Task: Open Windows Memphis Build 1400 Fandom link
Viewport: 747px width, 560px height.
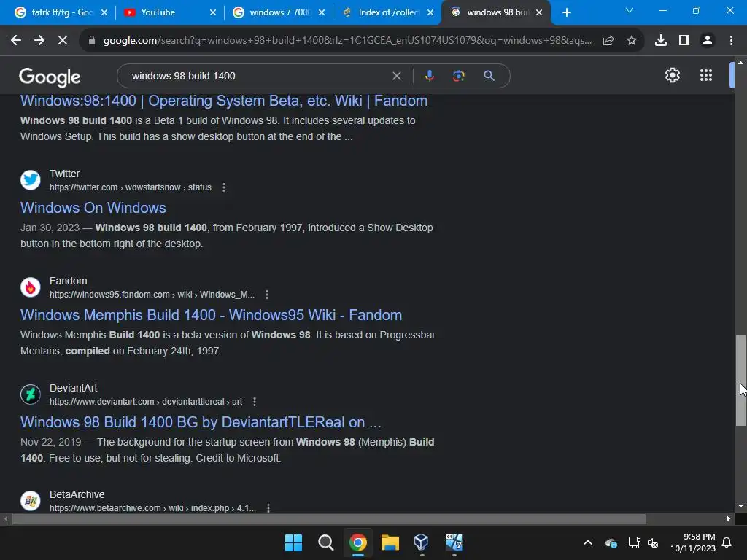Action: click(211, 315)
